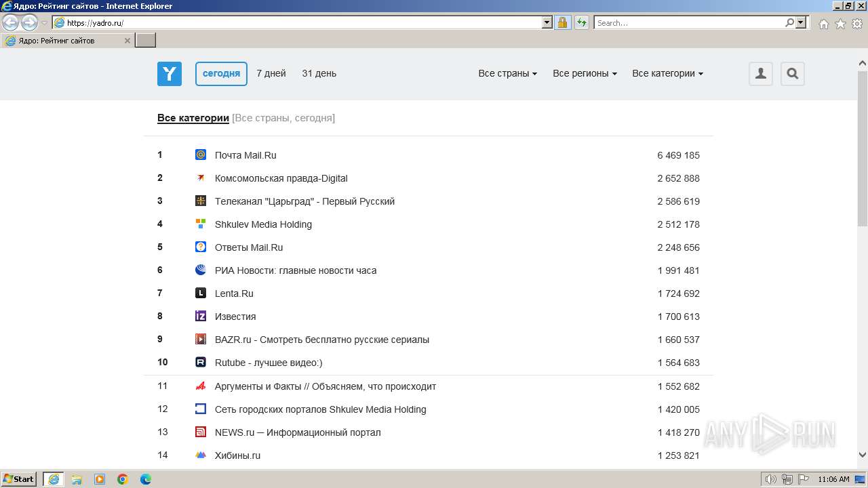Click the Известия favicon
Viewport: 868px width, 488px height.
(201, 316)
